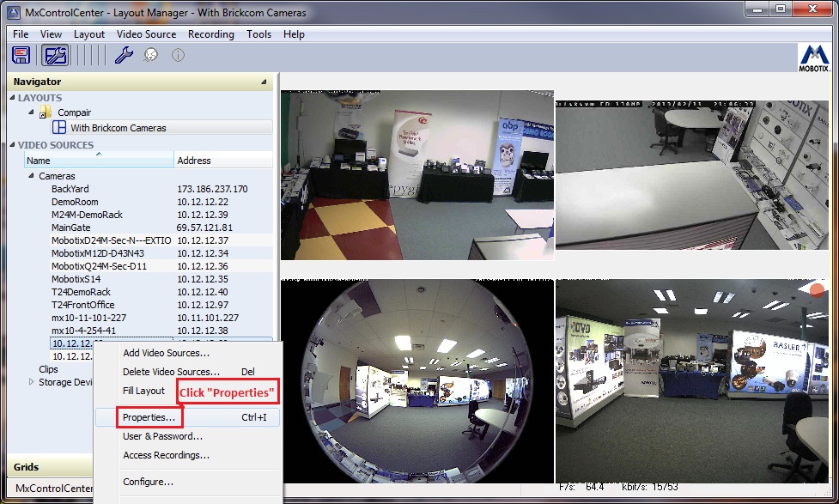This screenshot has width=839, height=504.
Task: Choose Delete Video Sources from context menu
Action: 187,372
